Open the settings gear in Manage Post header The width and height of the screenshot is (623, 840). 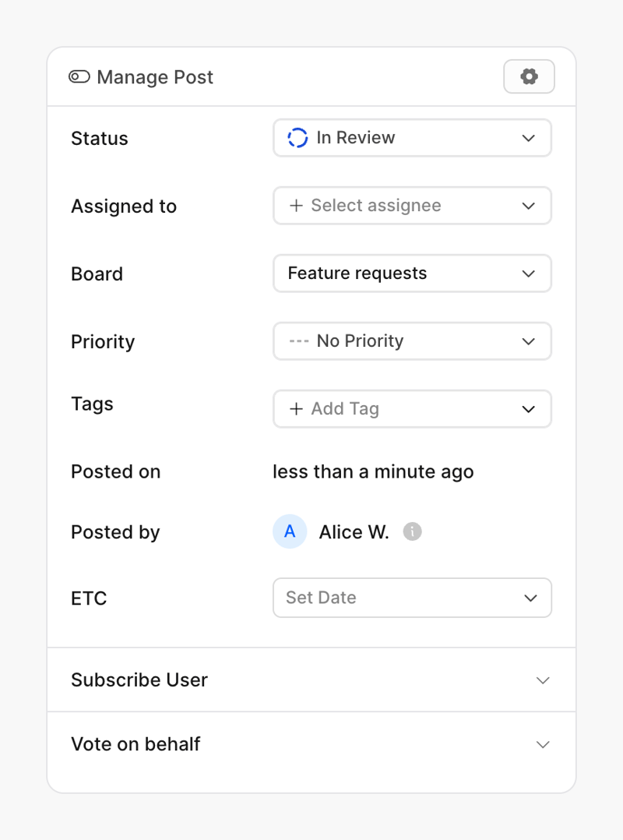529,76
